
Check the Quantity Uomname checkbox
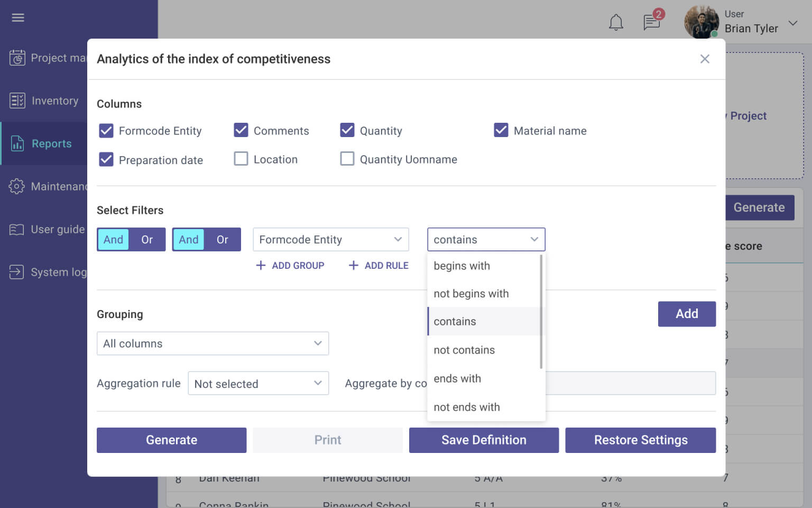click(x=347, y=159)
